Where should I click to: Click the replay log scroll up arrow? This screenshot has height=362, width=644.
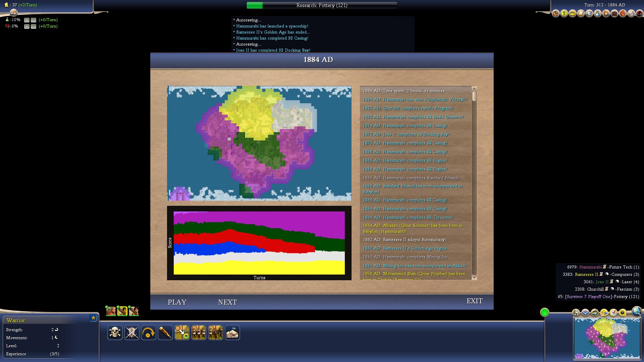(474, 88)
